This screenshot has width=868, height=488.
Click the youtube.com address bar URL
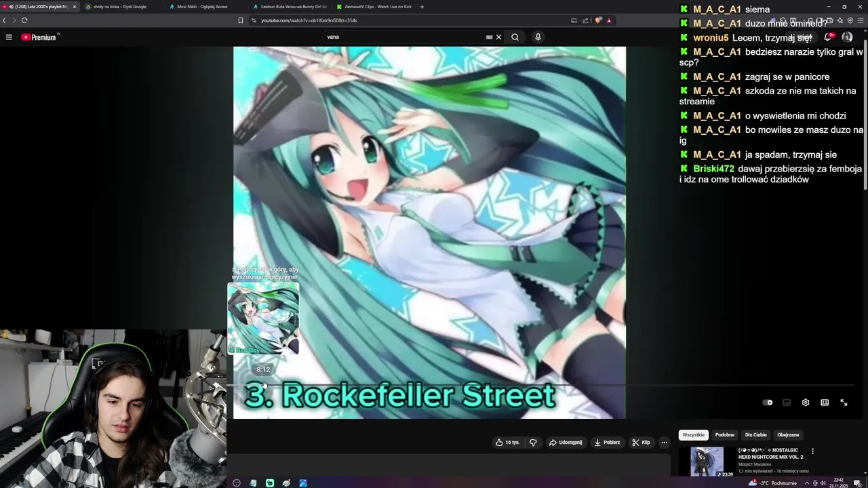click(x=309, y=20)
